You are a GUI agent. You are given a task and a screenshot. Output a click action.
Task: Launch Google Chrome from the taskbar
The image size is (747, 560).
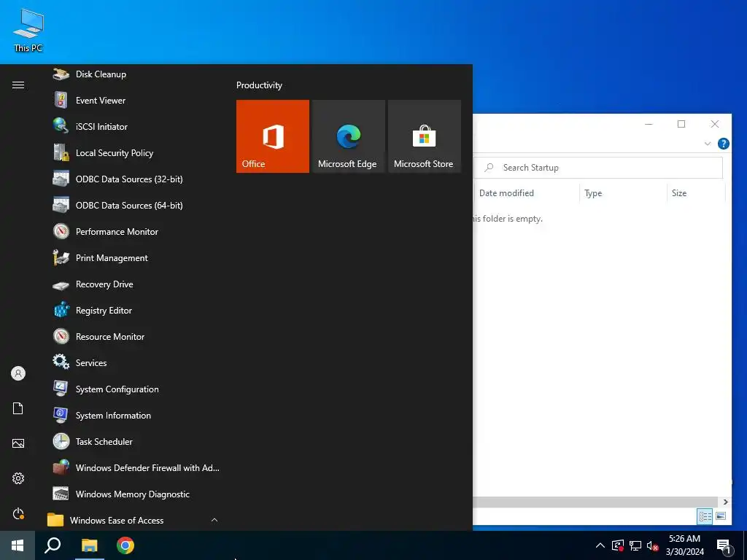(x=125, y=545)
